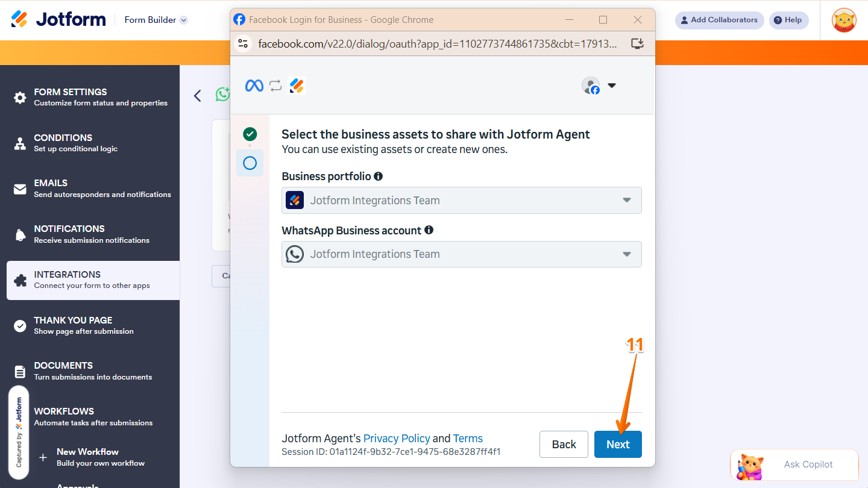Click the Jotform logo
This screenshot has height=488, width=868.
58,19
